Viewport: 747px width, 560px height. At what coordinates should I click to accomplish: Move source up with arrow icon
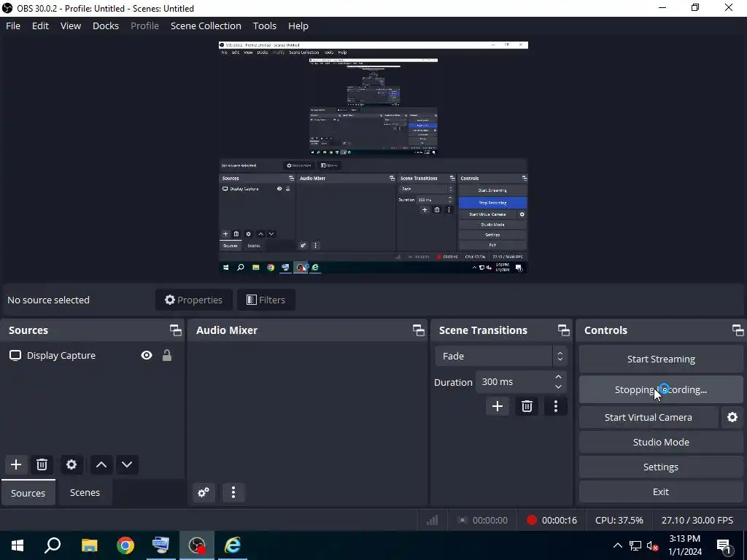click(x=101, y=464)
